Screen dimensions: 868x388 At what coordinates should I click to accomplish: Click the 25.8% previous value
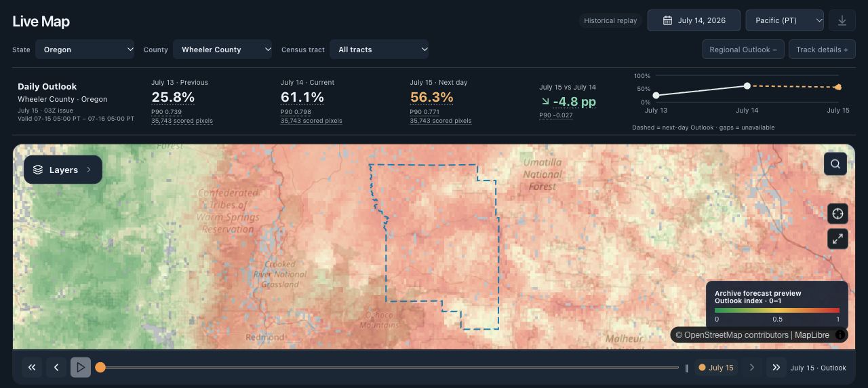point(173,97)
